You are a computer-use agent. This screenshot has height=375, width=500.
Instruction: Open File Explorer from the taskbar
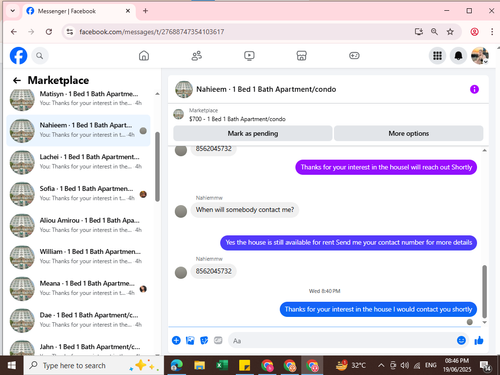coord(199,365)
